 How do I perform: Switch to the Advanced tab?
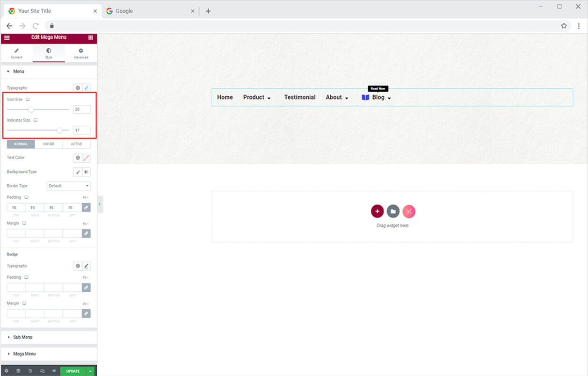[81, 53]
